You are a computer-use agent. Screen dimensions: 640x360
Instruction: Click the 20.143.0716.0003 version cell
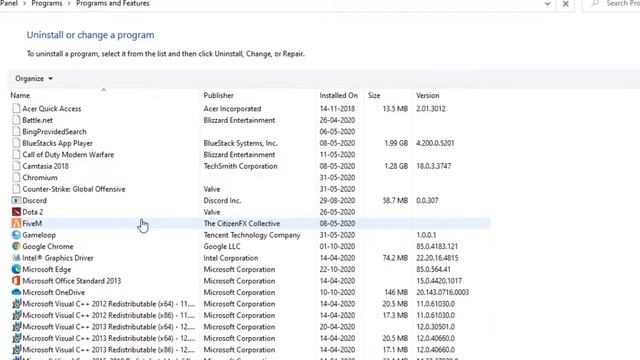click(442, 292)
